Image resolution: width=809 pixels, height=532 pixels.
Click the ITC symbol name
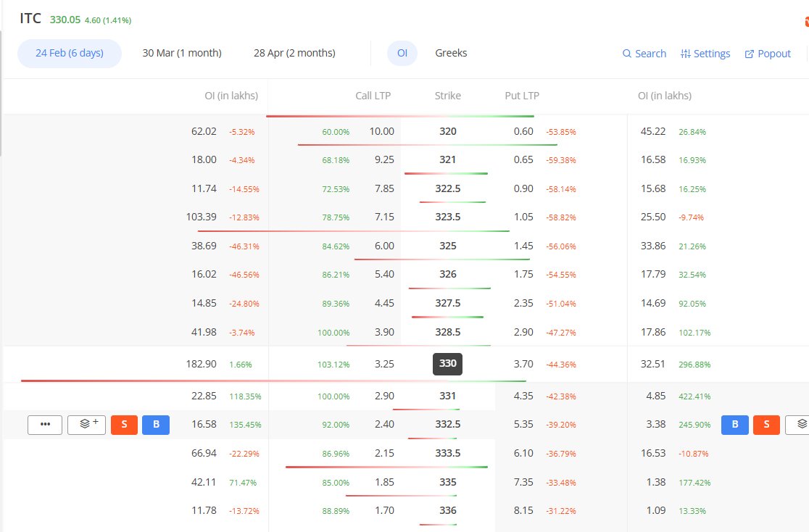tap(30, 19)
